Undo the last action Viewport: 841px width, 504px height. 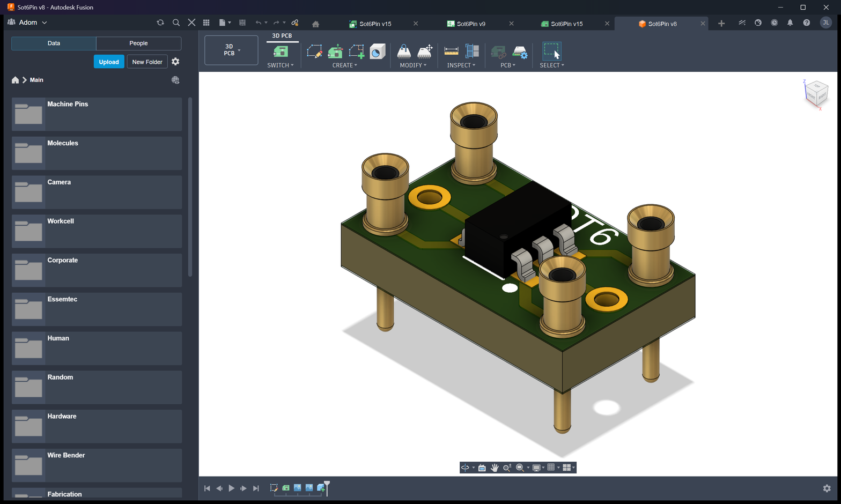(x=259, y=23)
